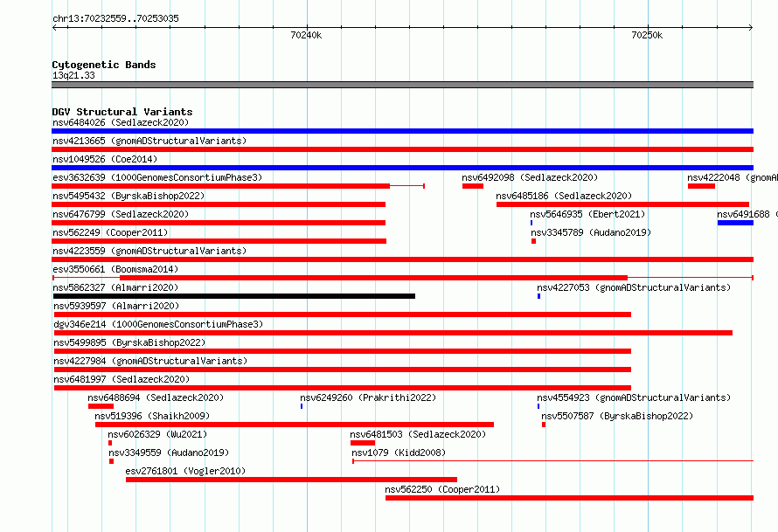Open the nsv1049526 (Coe2014) label
Viewport: 778px width, 532px height.
105,159
